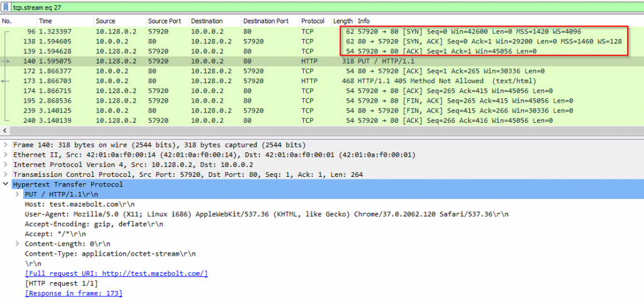The height and width of the screenshot is (306, 644).
Task: Expand the Transmission Control Protocol section
Action: [6, 175]
